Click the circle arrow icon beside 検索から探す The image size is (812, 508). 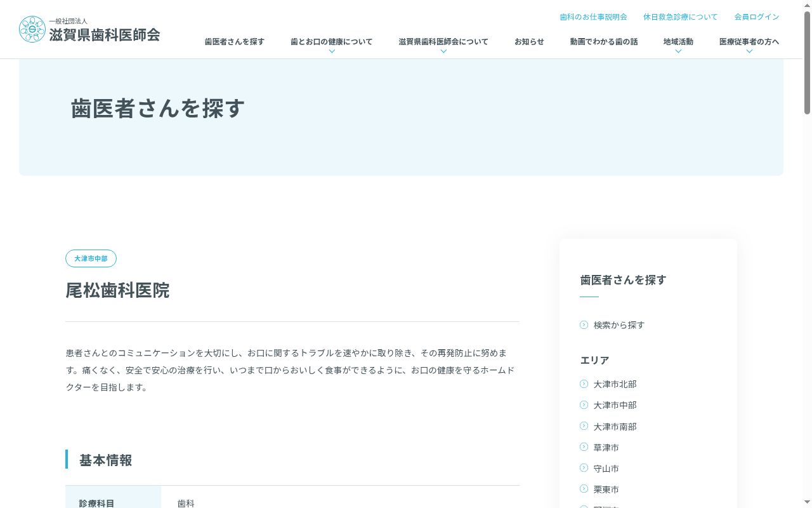(584, 324)
